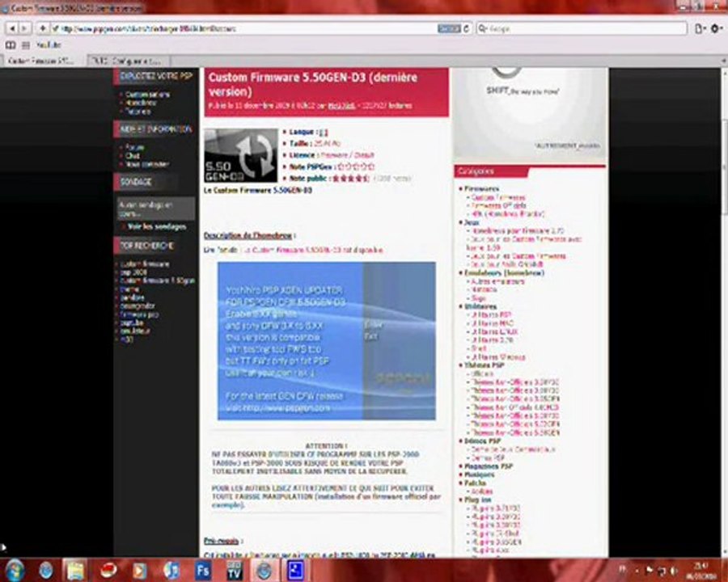Open the TV taskbar application
728x582 pixels.
point(234,571)
